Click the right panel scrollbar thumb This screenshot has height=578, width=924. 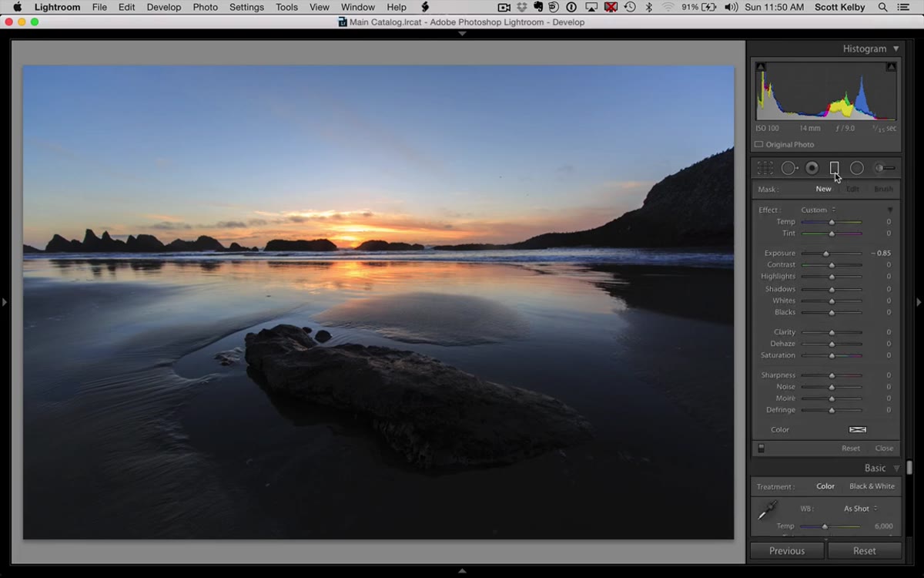[x=909, y=467]
